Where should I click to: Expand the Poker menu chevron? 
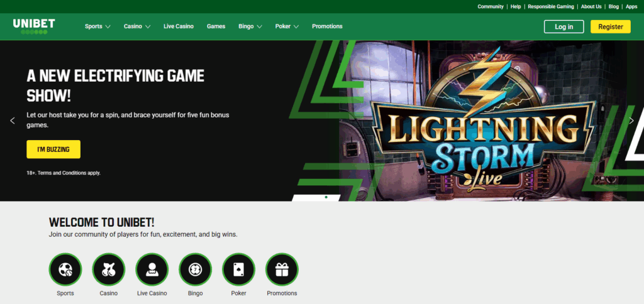[x=296, y=26]
